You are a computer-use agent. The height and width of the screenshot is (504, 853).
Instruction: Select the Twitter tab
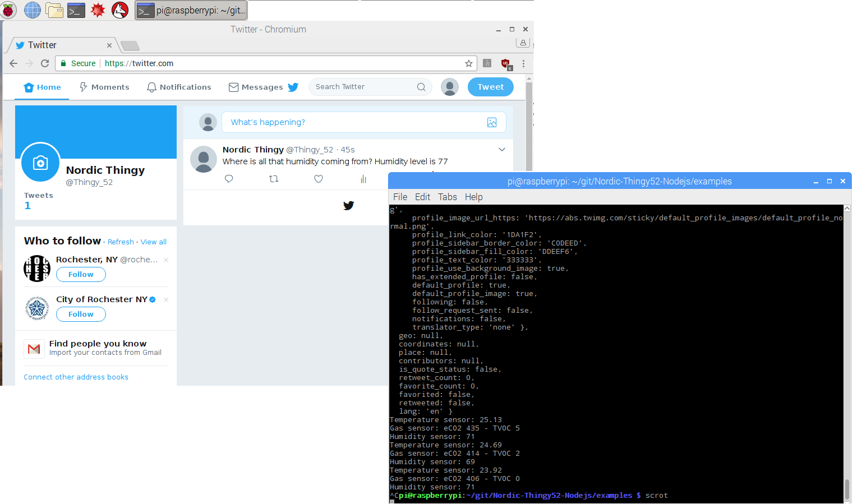tap(62, 45)
